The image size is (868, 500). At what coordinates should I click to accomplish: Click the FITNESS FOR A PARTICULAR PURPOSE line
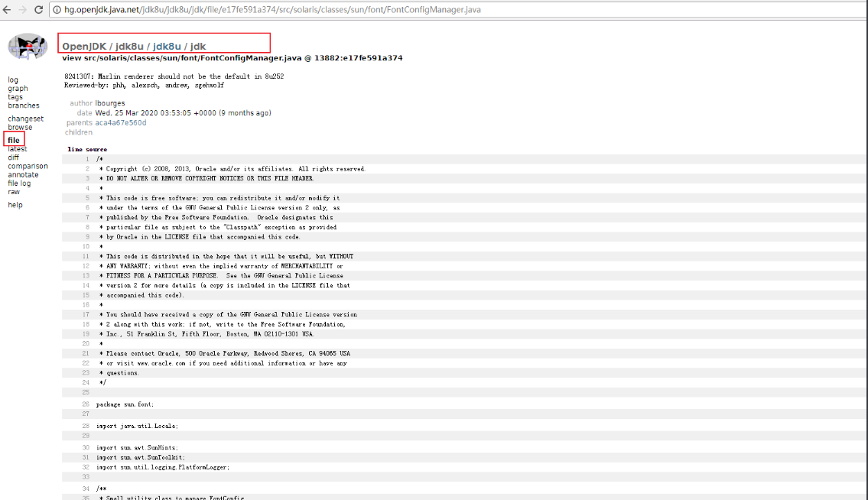pos(222,275)
